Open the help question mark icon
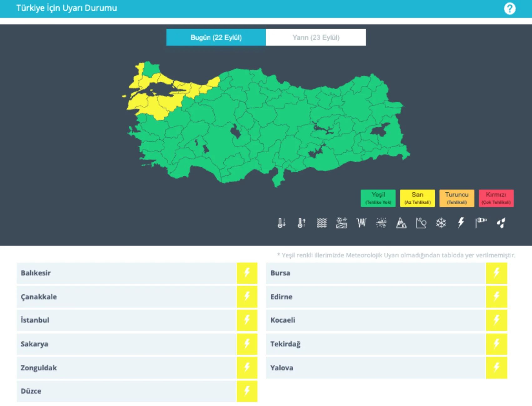This screenshot has height=406, width=532. [509, 8]
